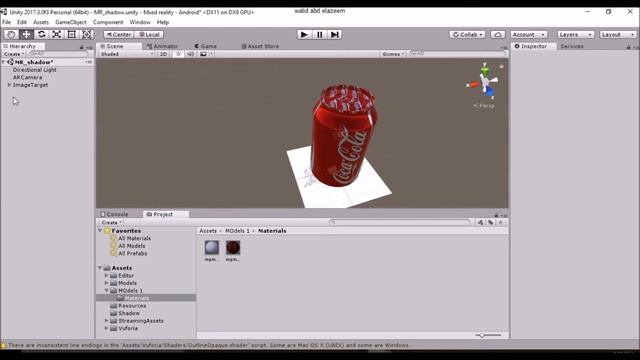Select the Rect Transform tool
This screenshot has width=640, height=360.
[71, 35]
